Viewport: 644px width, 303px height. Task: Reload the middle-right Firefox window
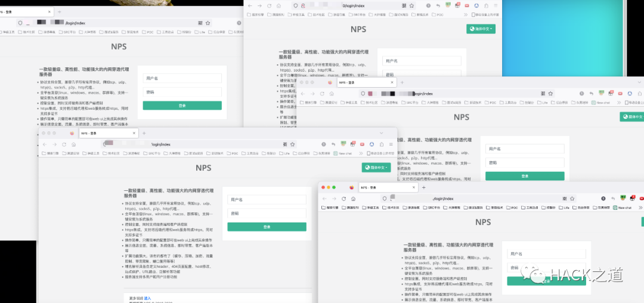322,94
